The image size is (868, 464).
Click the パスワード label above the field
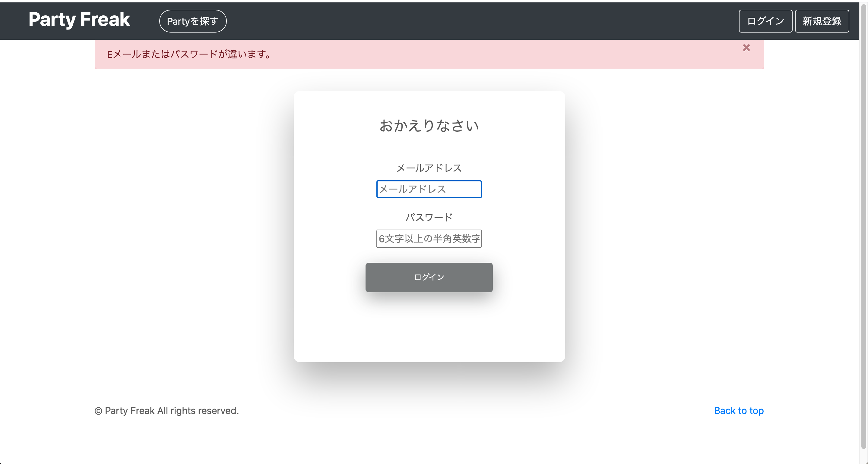click(429, 217)
